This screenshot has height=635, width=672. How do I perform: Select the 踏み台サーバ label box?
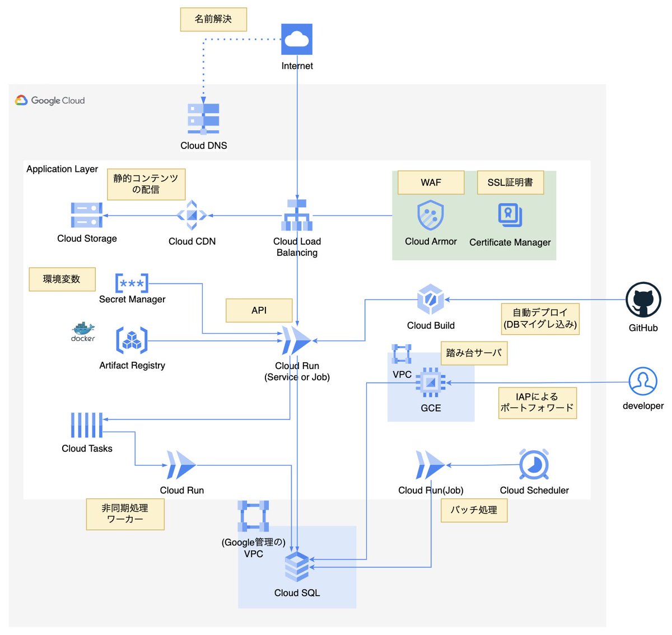pos(474,353)
